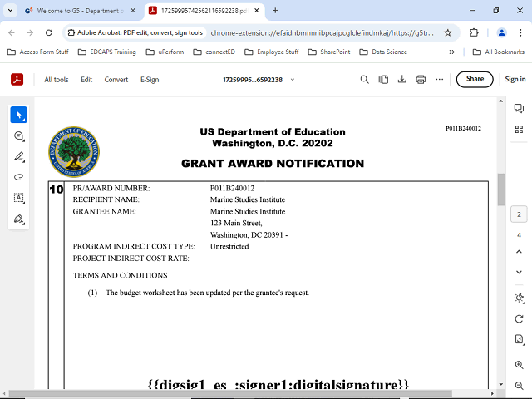The height and width of the screenshot is (399, 532).
Task: Open the Data Science bookmark folder
Action: tap(383, 52)
